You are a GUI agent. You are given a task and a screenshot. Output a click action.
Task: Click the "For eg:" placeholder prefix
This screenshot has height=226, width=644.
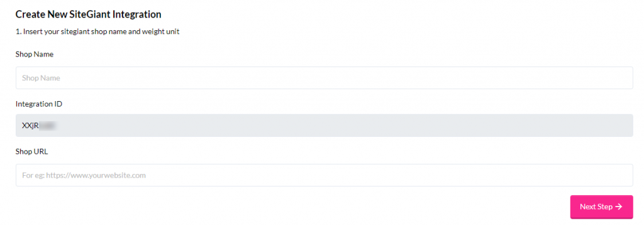(x=33, y=176)
